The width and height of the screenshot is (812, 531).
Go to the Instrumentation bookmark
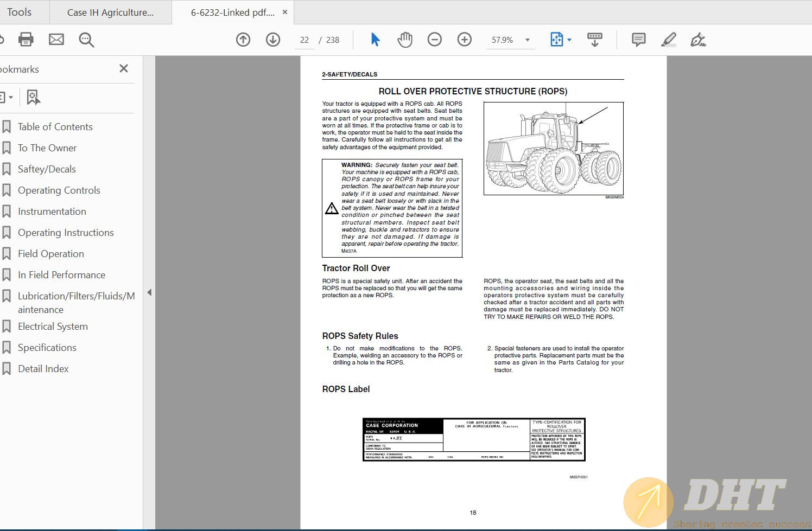(52, 212)
